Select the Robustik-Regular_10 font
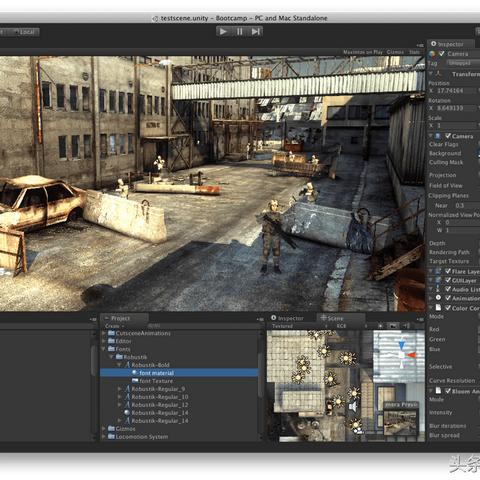The height and width of the screenshot is (480, 480). 156,397
